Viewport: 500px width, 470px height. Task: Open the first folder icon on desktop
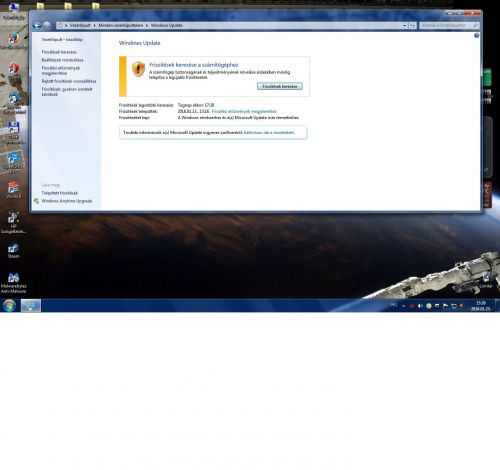click(x=40, y=5)
